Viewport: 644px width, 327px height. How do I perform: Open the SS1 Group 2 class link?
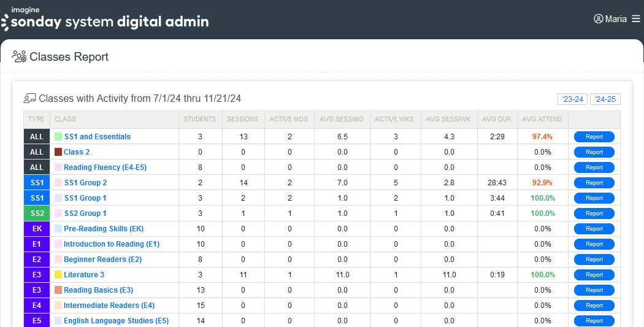(85, 183)
